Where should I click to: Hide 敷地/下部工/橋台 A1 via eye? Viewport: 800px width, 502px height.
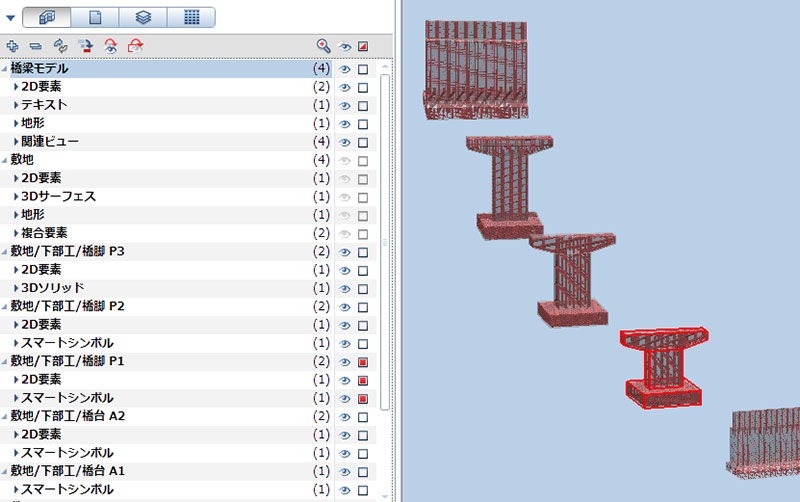[345, 472]
